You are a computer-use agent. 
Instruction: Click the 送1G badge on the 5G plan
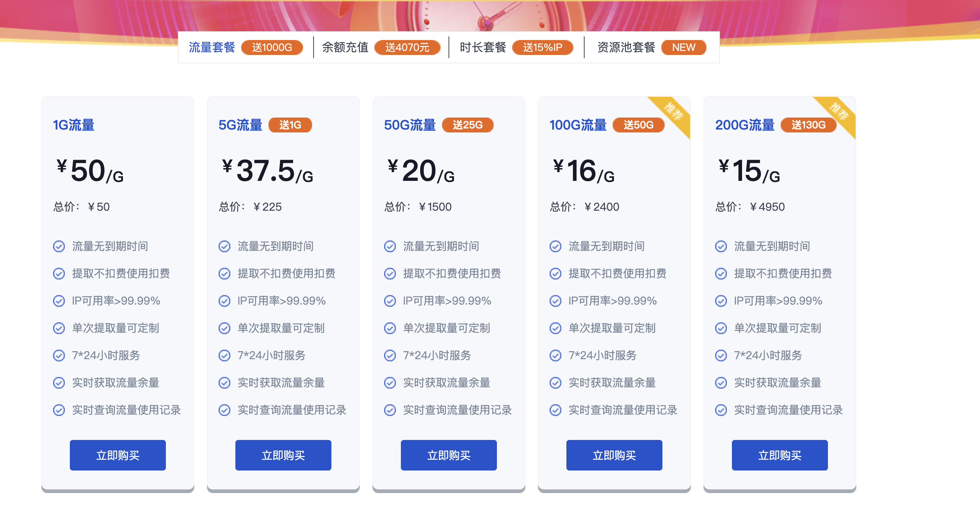(x=290, y=125)
